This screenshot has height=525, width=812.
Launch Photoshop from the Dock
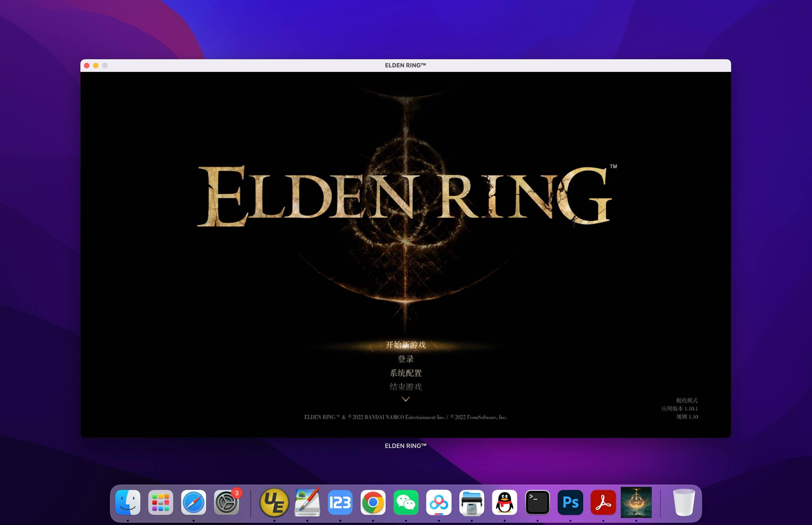point(570,502)
